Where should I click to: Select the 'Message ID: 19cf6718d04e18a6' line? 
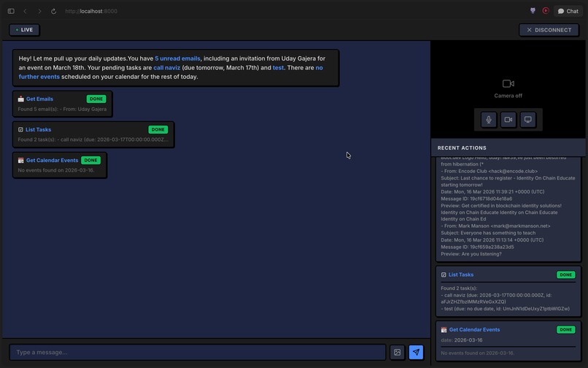click(476, 199)
